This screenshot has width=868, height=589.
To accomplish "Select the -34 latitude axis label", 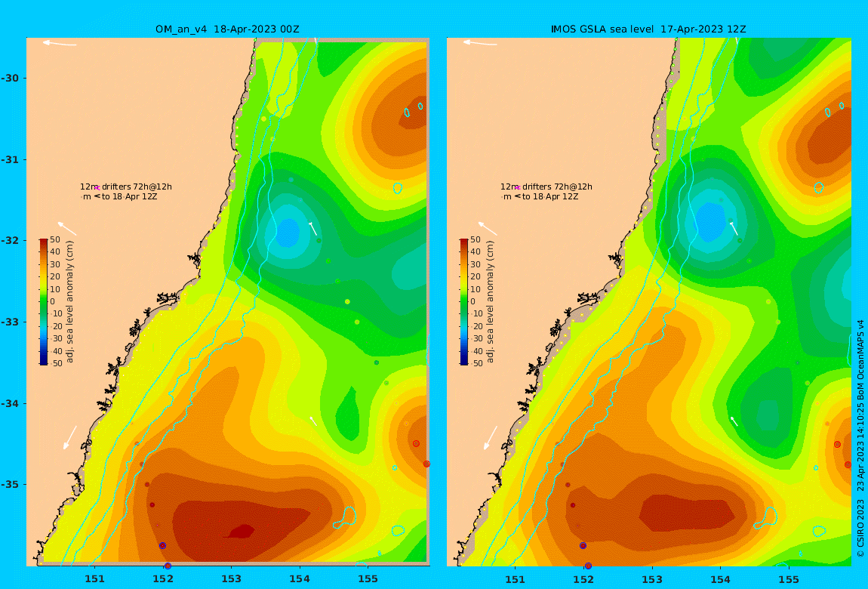I will (10, 403).
